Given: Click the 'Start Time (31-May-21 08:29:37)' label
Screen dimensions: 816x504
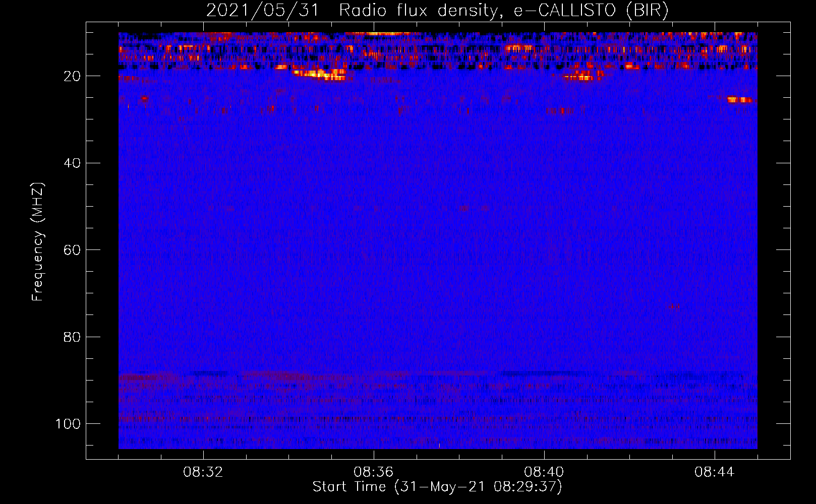Looking at the screenshot, I should click(x=437, y=487).
